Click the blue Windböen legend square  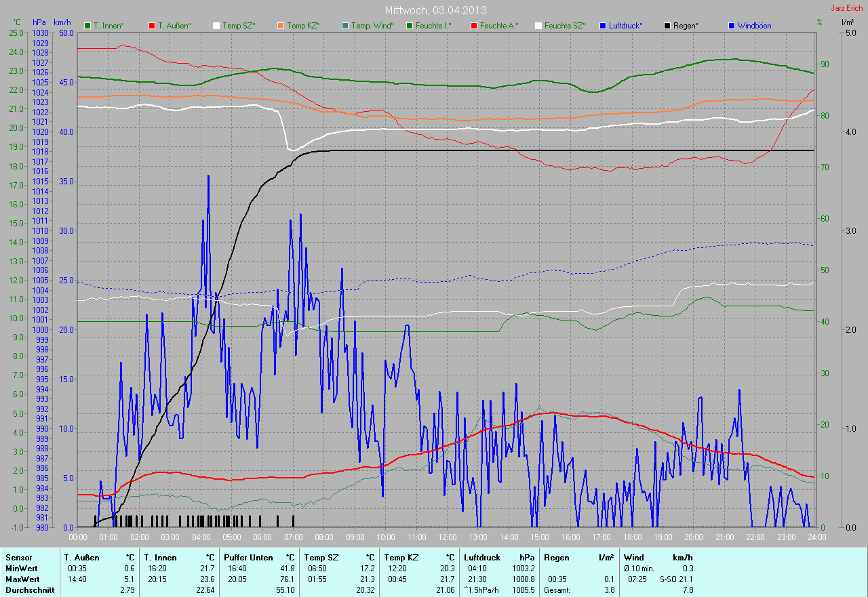click(731, 26)
